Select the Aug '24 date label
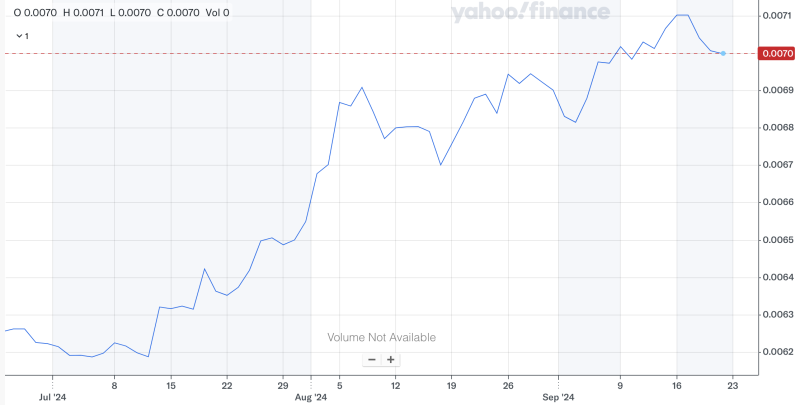 313,398
